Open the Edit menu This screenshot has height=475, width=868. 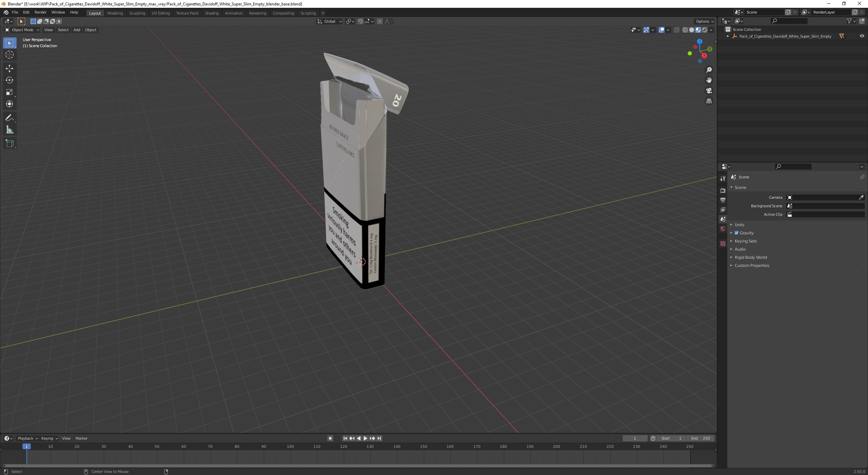[x=26, y=12]
